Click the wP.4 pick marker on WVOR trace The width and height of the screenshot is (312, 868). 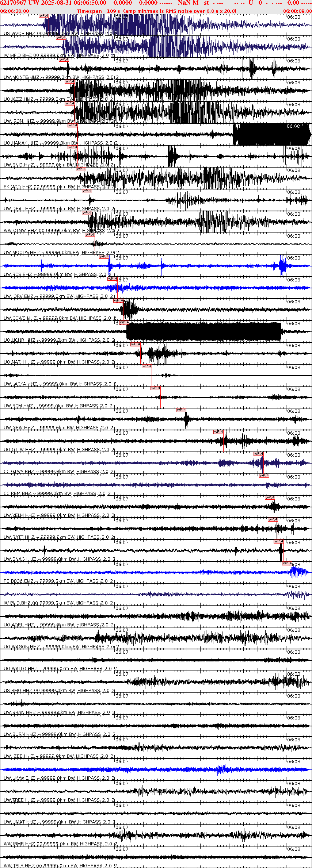pyautogui.click(x=44, y=16)
